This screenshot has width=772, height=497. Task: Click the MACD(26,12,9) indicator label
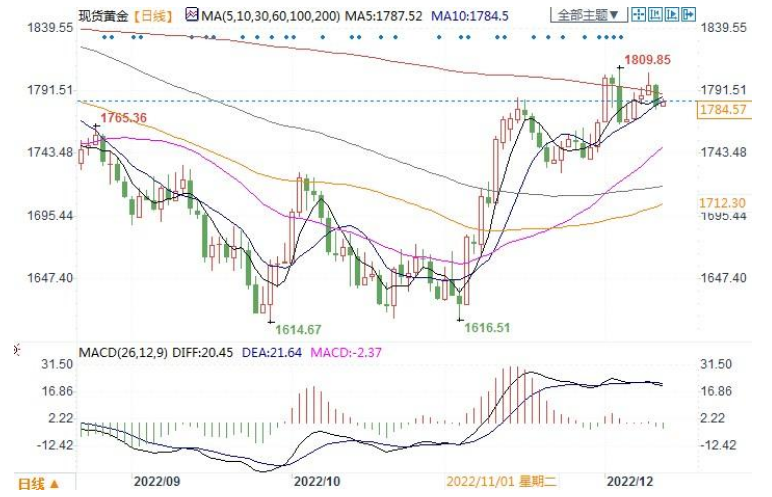tap(123, 353)
